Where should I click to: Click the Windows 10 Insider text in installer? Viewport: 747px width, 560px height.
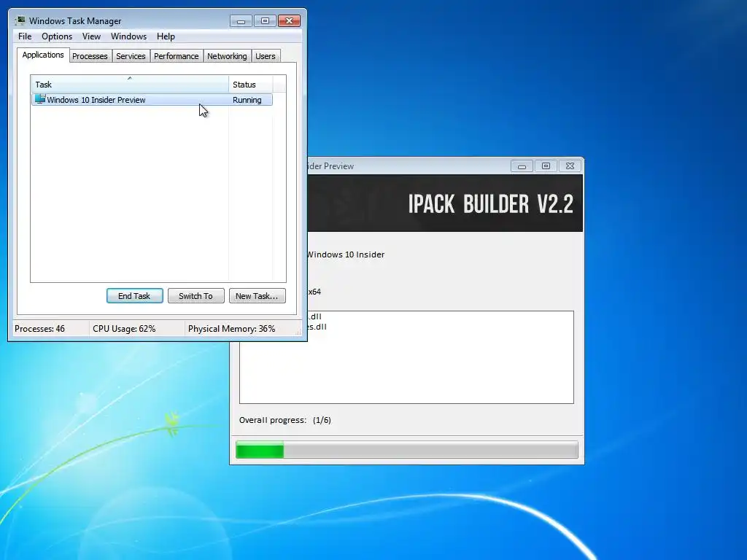tap(346, 254)
